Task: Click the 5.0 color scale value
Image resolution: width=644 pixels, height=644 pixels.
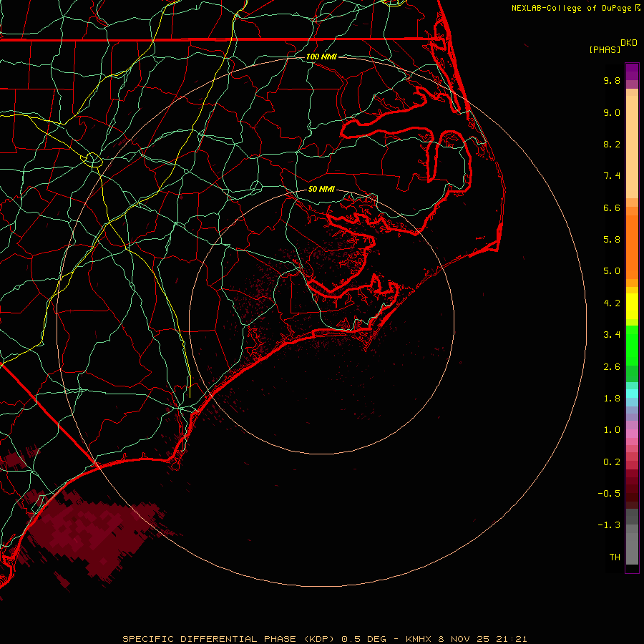Action: point(612,271)
